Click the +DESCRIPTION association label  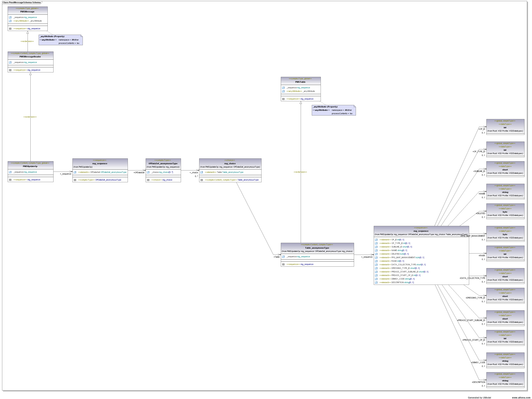click(478, 382)
